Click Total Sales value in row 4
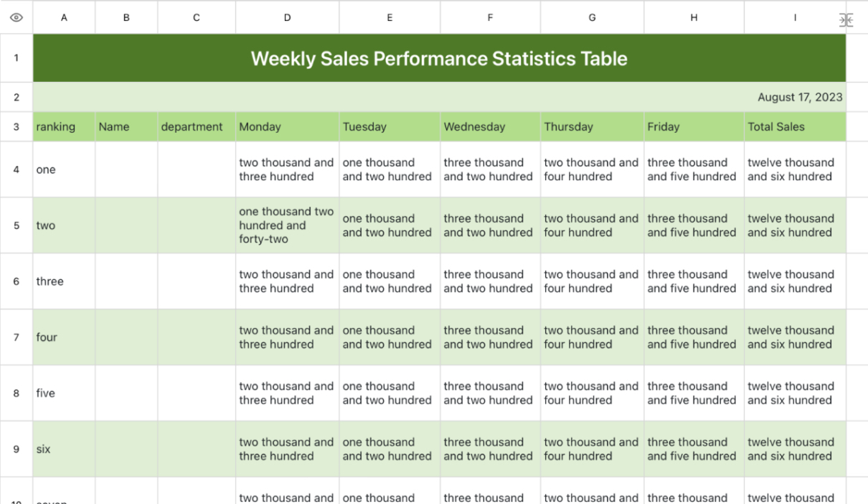 click(x=795, y=169)
